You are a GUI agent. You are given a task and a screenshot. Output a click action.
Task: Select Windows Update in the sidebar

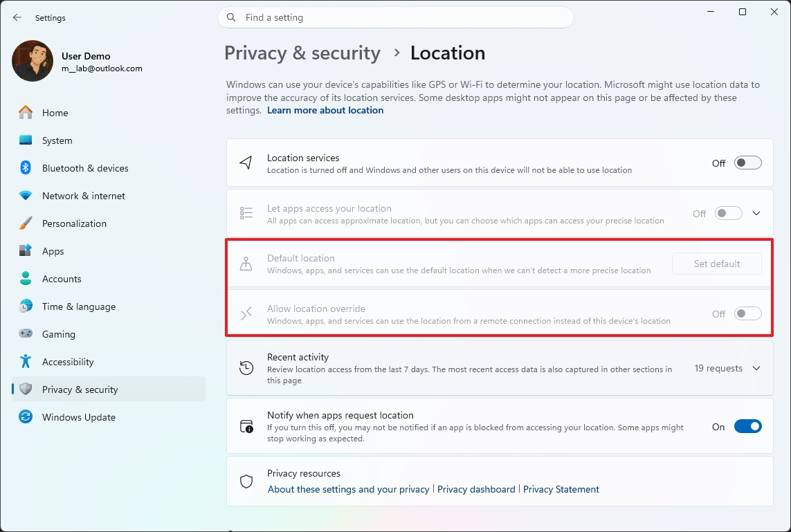25,417
